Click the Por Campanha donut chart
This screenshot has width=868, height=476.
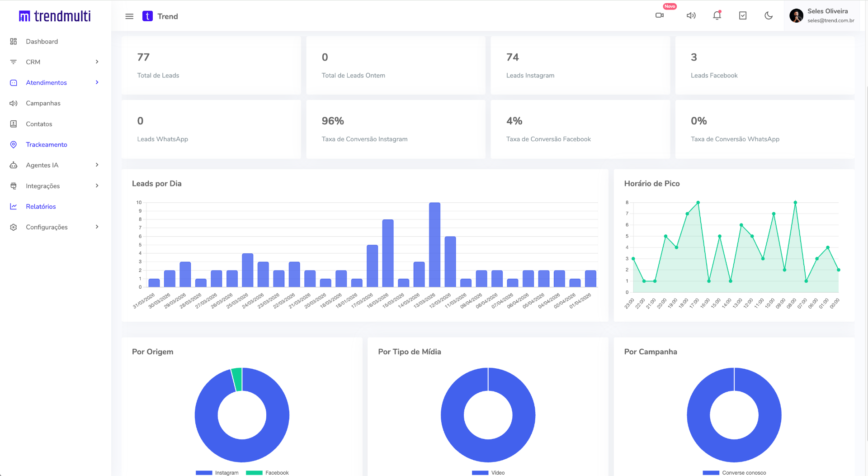point(734,415)
